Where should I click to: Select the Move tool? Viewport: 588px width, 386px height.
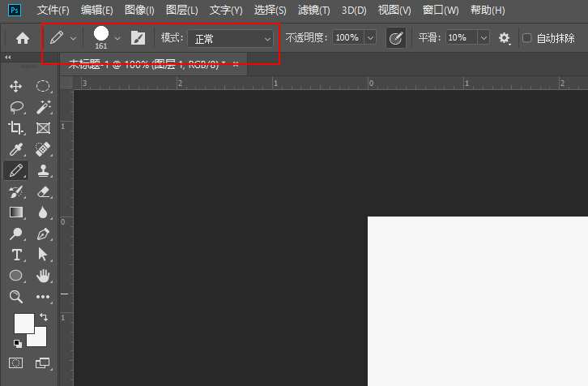pos(15,86)
